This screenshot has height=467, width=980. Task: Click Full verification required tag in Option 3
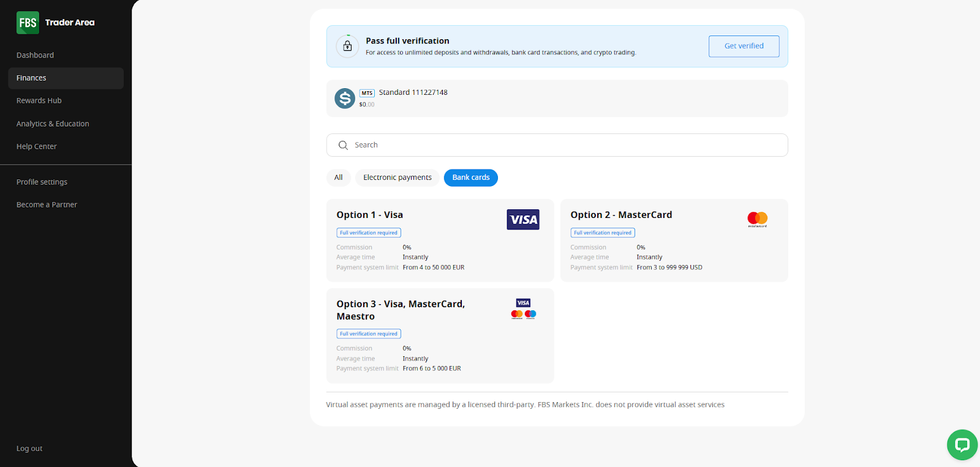(369, 334)
